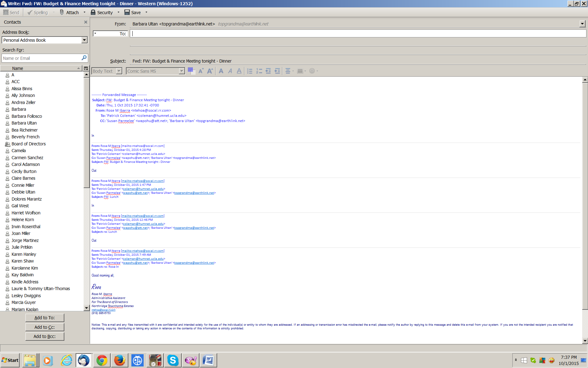
Task: Expand the From address dropdown
Action: (582, 24)
